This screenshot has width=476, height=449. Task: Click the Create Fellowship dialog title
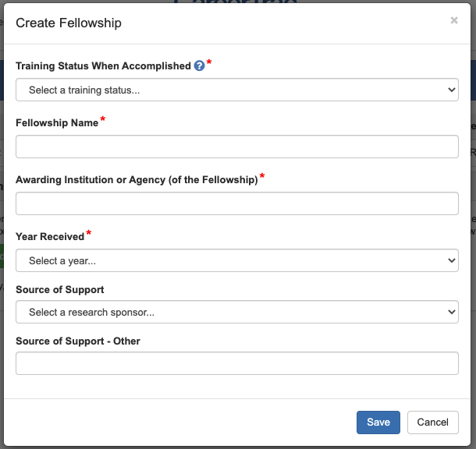tap(69, 23)
